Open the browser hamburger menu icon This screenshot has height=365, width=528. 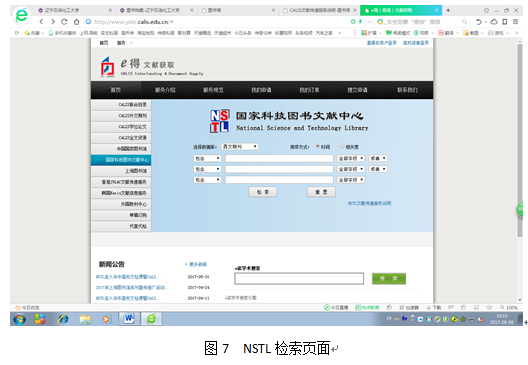pos(516,22)
